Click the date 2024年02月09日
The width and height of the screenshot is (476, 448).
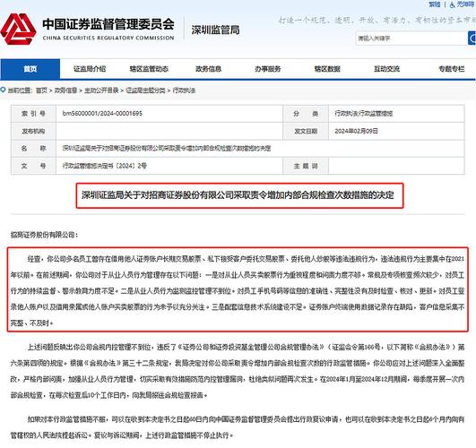coord(356,131)
